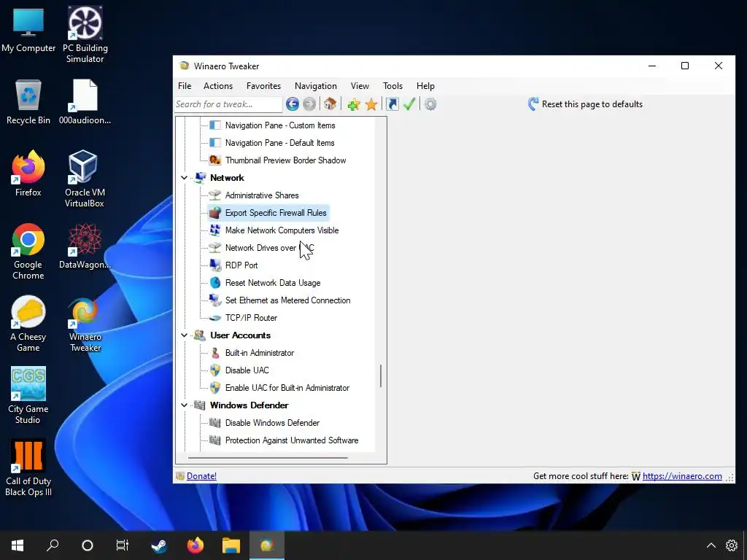Screen dimensions: 747x560
Task: Collapse the Network tree category
Action: [x=184, y=178]
